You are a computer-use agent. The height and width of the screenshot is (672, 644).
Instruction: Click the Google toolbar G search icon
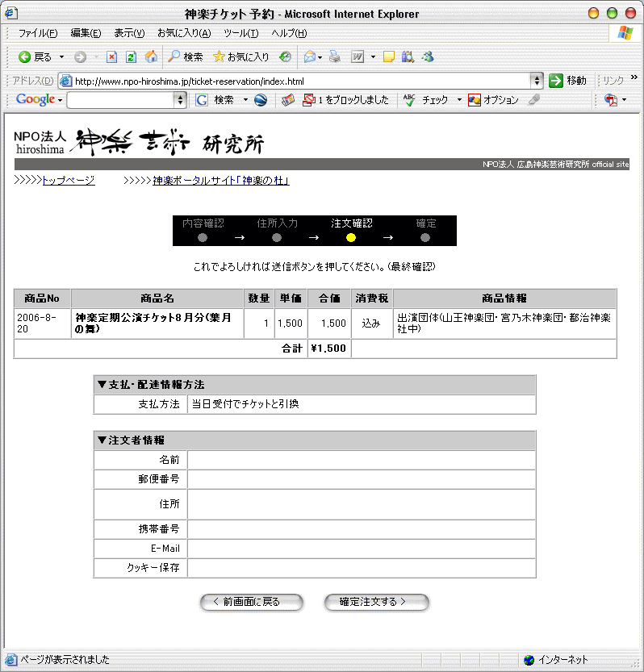click(x=202, y=100)
